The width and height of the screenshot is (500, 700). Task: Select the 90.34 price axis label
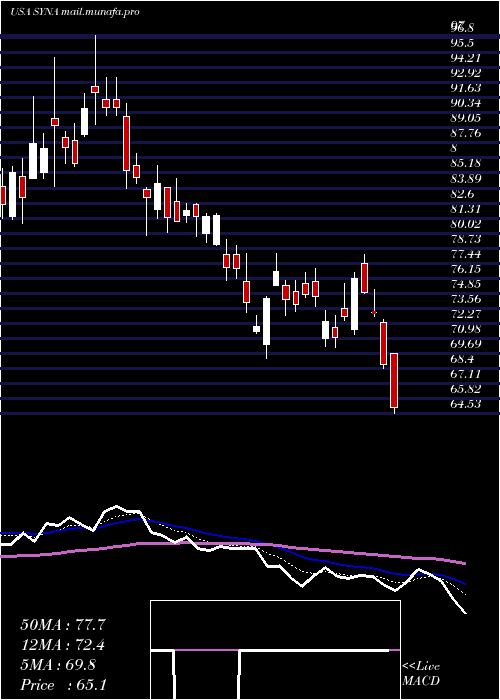coord(466,104)
